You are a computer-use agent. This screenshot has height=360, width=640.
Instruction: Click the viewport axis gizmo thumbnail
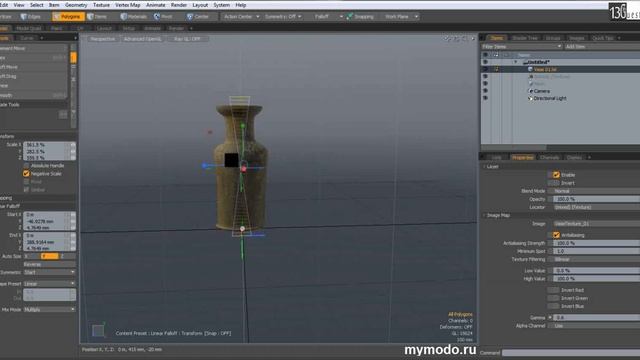click(98, 330)
